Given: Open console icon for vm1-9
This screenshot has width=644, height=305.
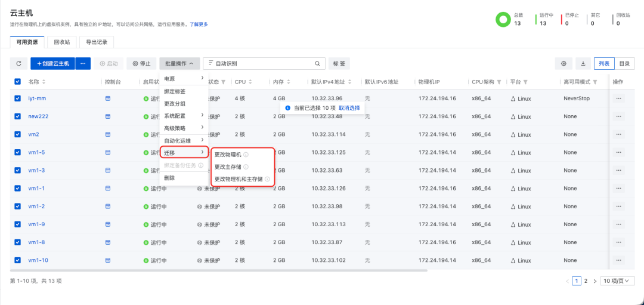Looking at the screenshot, I should [x=107, y=224].
